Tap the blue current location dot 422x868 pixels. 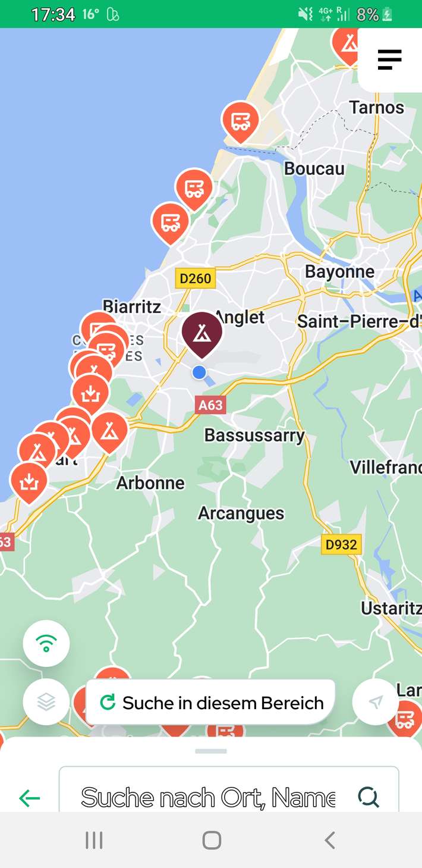199,372
